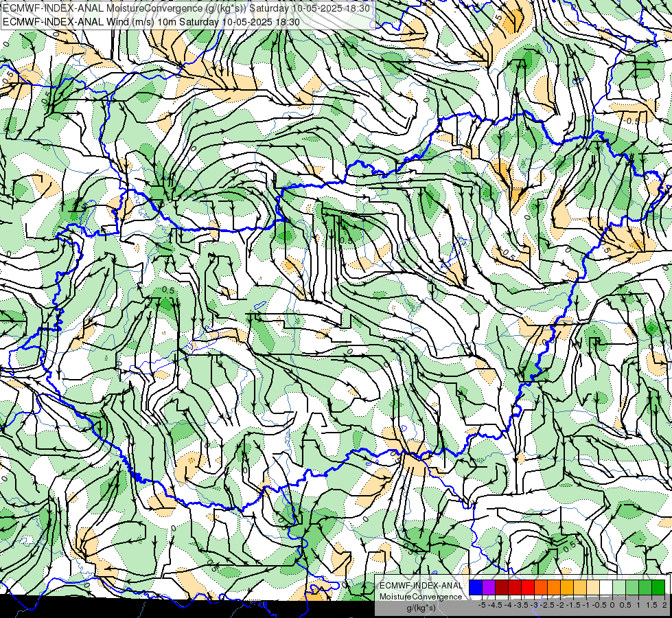Screen dimensions: 672x618
Task: Click the -3.5 value on the legend scale
Action: [521, 605]
